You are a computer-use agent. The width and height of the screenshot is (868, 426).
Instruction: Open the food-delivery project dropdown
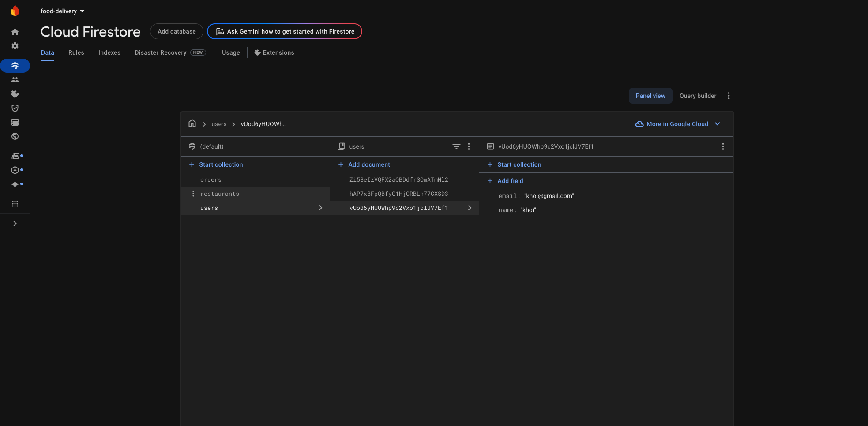click(x=62, y=11)
